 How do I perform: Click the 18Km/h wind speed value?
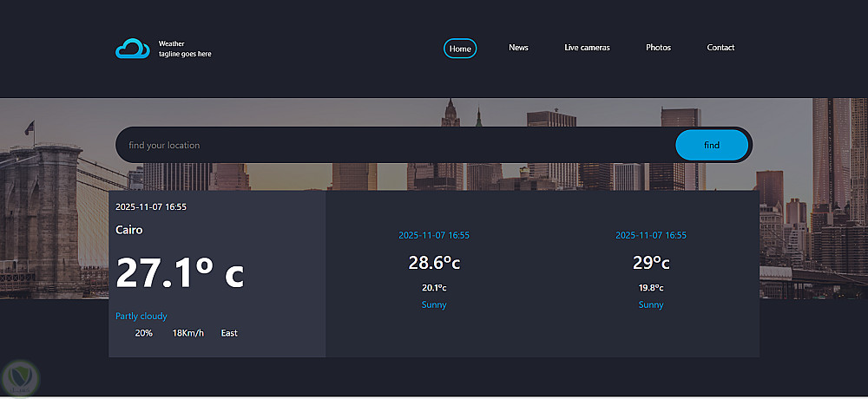coord(188,333)
